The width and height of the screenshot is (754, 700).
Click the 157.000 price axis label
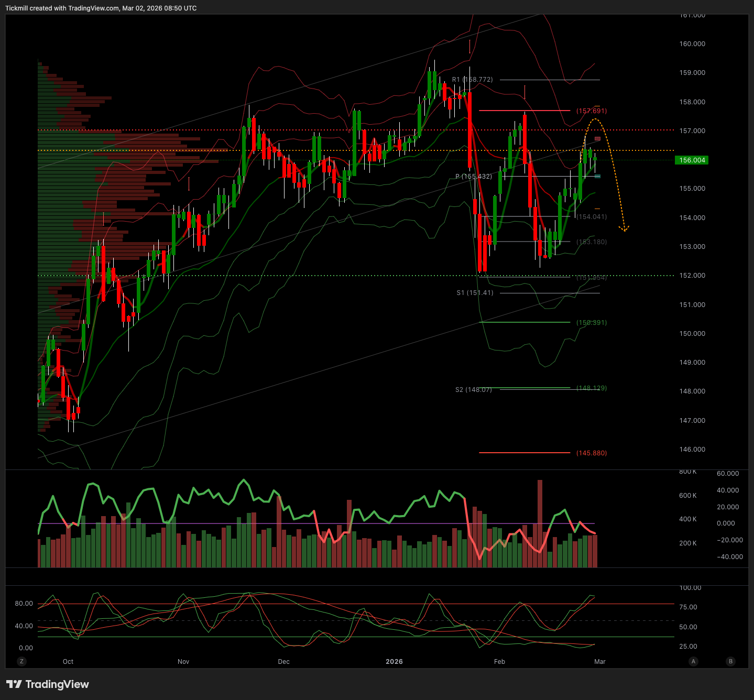pos(692,131)
